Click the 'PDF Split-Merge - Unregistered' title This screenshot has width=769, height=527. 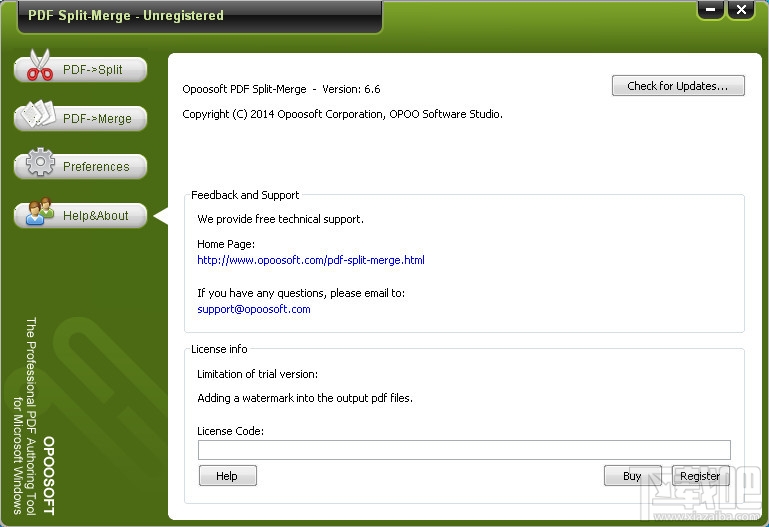pyautogui.click(x=126, y=16)
